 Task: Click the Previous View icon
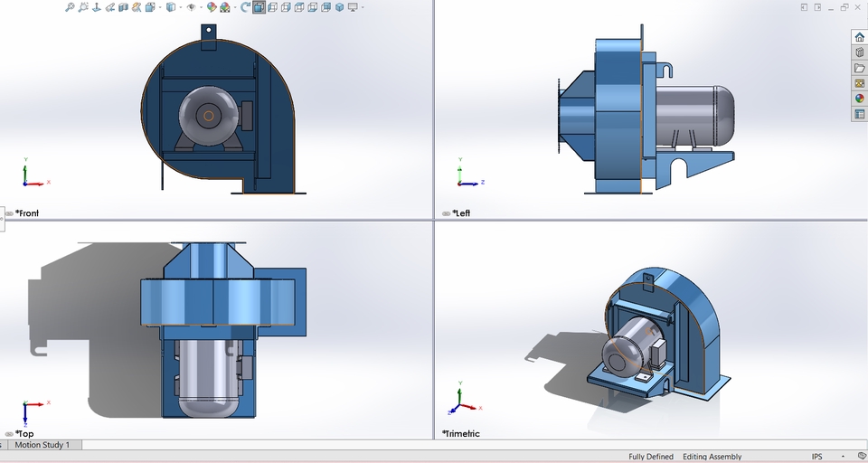(109, 7)
